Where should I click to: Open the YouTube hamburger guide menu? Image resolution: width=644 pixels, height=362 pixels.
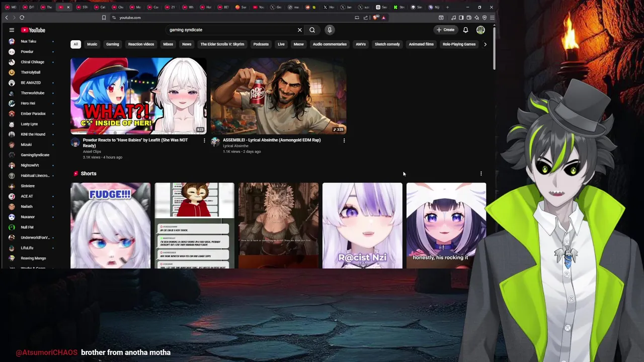tap(12, 30)
